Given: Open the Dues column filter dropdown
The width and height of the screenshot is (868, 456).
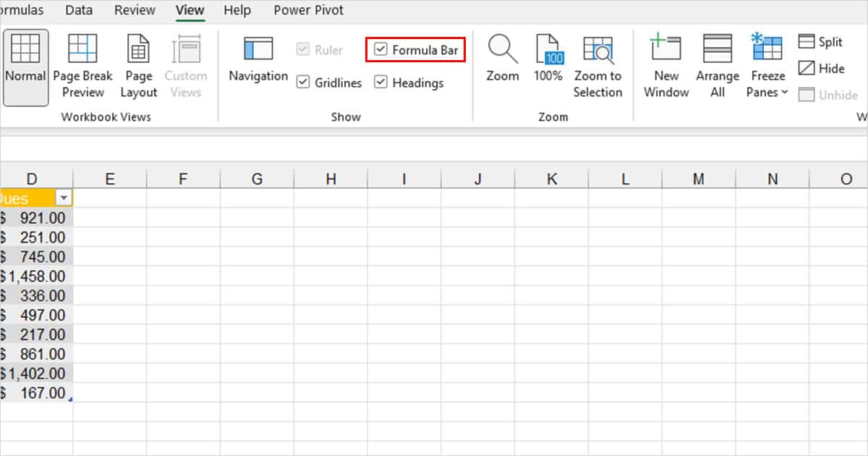Looking at the screenshot, I should [x=63, y=197].
